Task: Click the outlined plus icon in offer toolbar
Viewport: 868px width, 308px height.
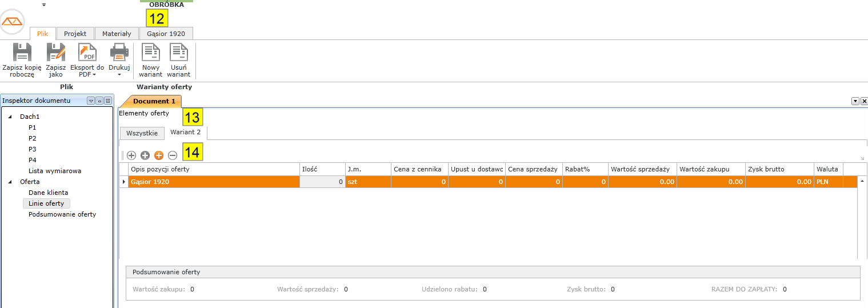Action: tap(131, 155)
